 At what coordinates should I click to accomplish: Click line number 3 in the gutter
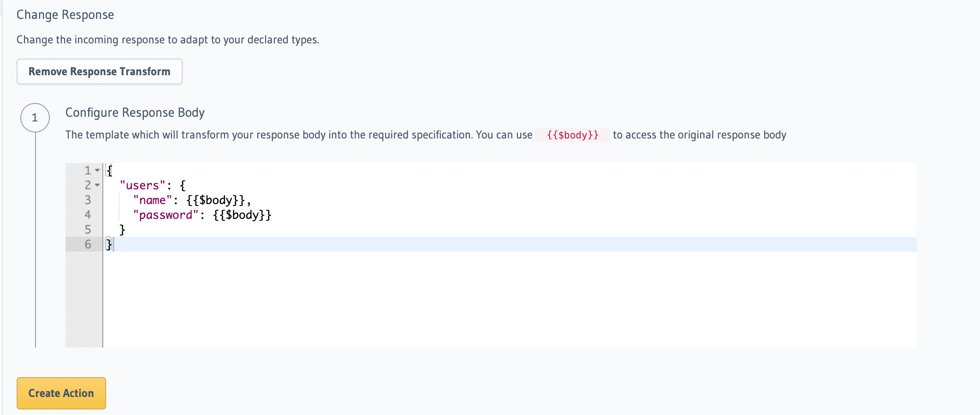point(88,200)
